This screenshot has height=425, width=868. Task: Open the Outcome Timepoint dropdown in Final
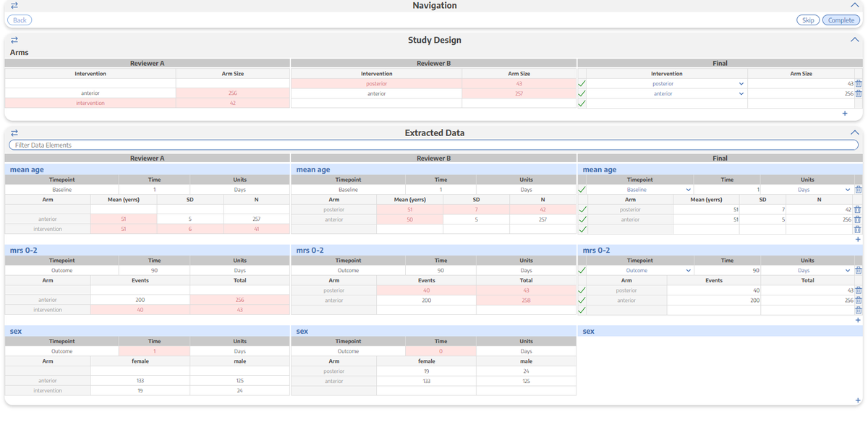(x=640, y=271)
